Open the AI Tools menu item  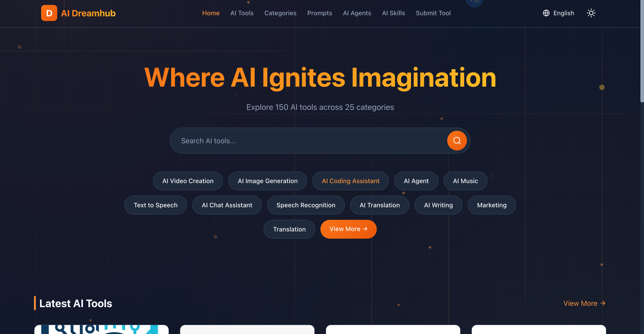[x=242, y=13]
